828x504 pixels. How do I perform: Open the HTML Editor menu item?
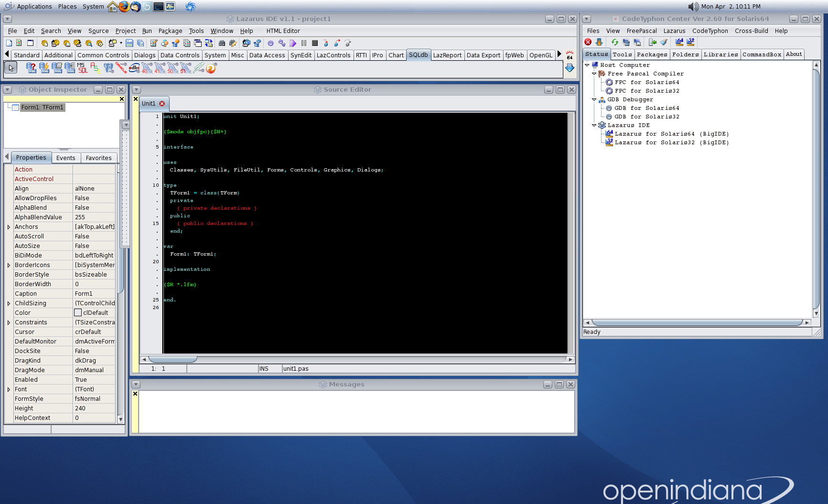[283, 31]
